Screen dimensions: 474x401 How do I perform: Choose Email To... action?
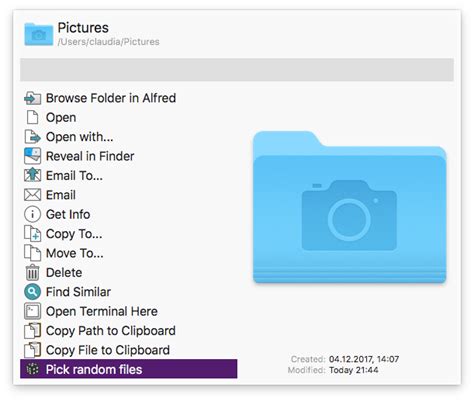click(x=129, y=176)
